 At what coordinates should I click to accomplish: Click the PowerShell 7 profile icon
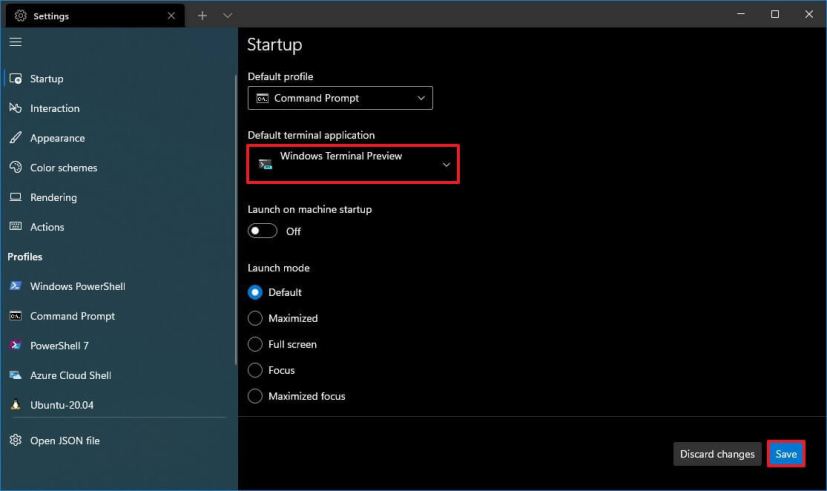16,345
